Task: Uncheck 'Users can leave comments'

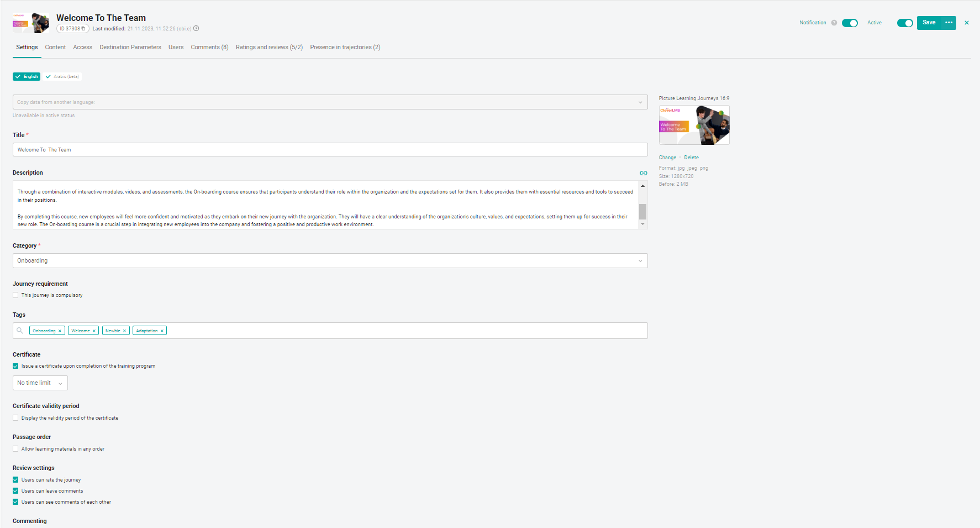Action: click(15, 491)
